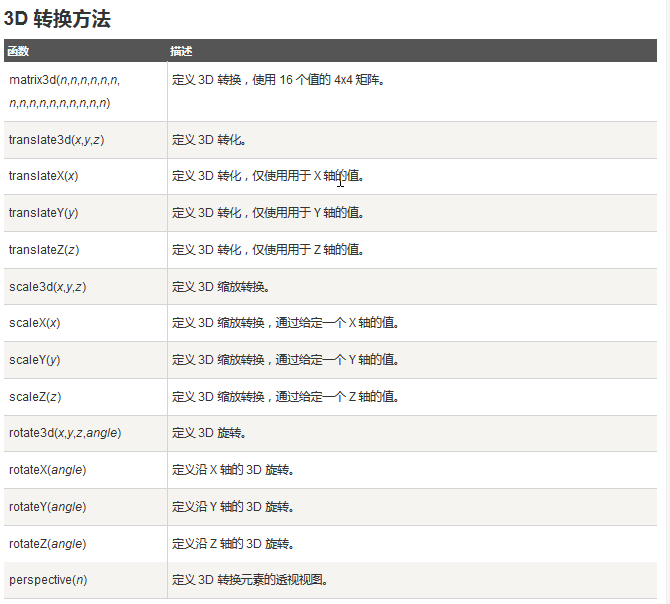Image resolution: width=670 pixels, height=604 pixels.
Task: Click description "定义沿 X 轴的 3D 旋转。"
Action: (233, 470)
